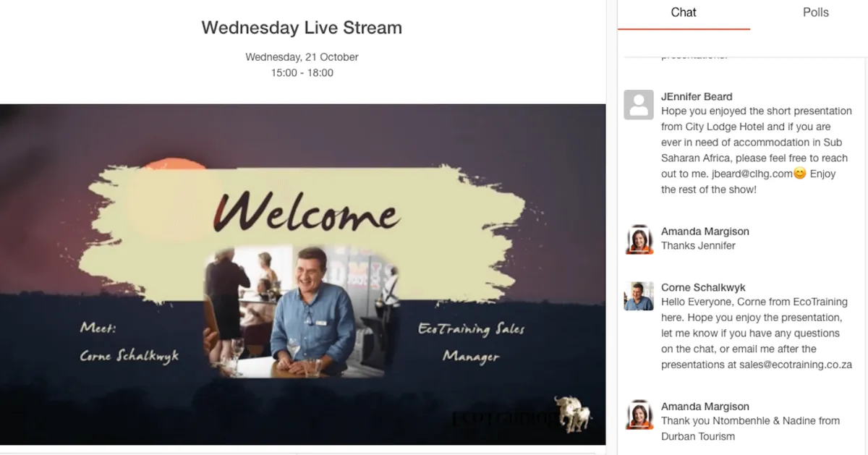Click the 'Wednesday Live Stream' title
The image size is (868, 455).
[302, 28]
